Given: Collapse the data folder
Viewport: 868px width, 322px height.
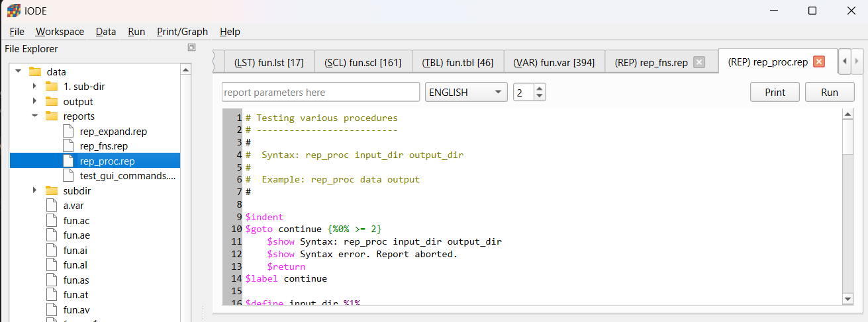Looking at the screenshot, I should 19,71.
